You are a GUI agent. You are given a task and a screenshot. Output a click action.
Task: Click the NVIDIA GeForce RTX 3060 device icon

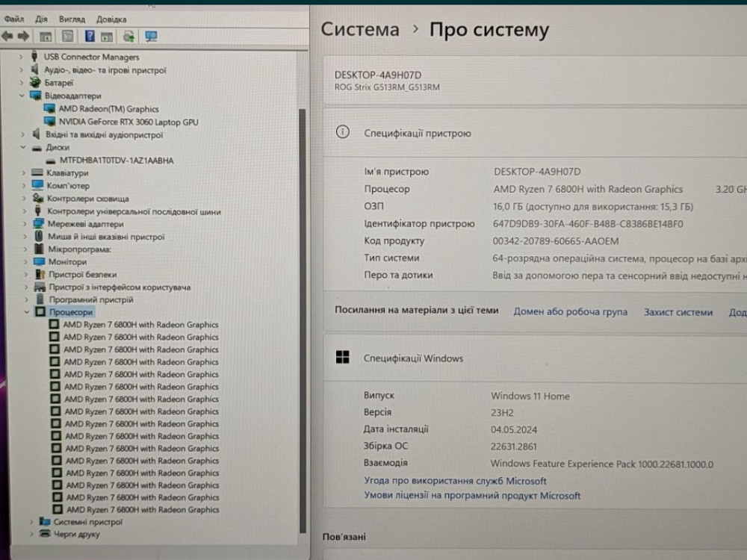click(x=50, y=122)
